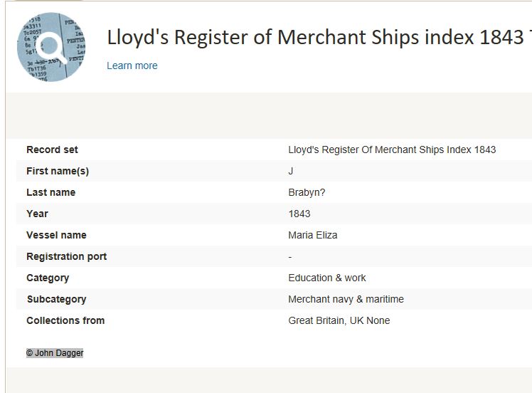Select the Record set row label
Screen dimensions: 532x393
click(52, 150)
